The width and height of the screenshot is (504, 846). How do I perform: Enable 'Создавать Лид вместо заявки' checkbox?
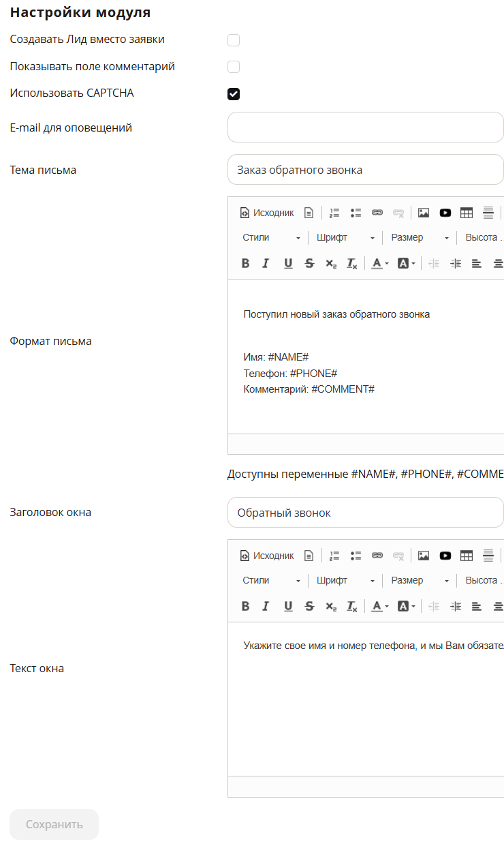pyautogui.click(x=234, y=40)
